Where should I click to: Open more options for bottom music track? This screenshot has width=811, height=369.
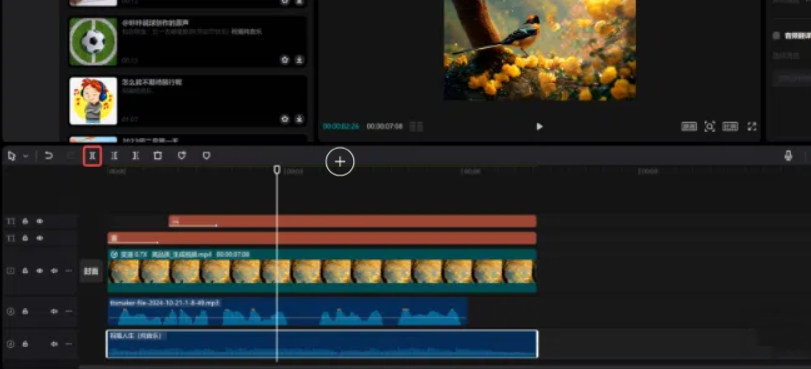tap(68, 344)
